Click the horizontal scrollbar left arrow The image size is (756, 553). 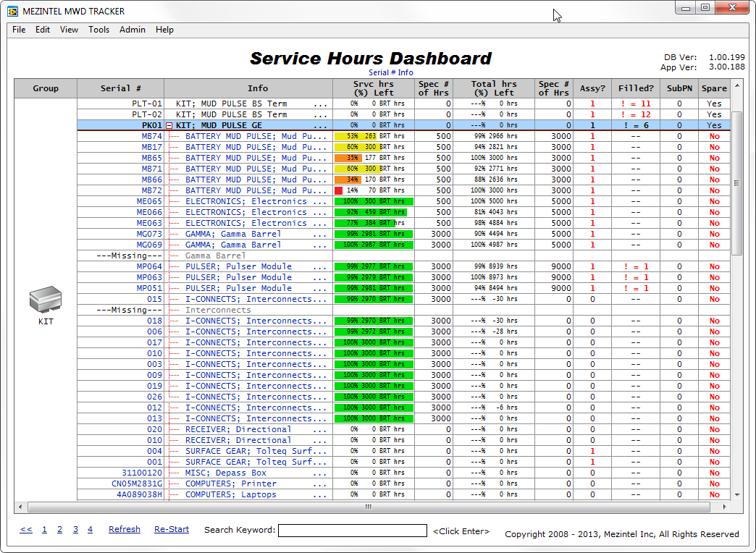(x=20, y=507)
